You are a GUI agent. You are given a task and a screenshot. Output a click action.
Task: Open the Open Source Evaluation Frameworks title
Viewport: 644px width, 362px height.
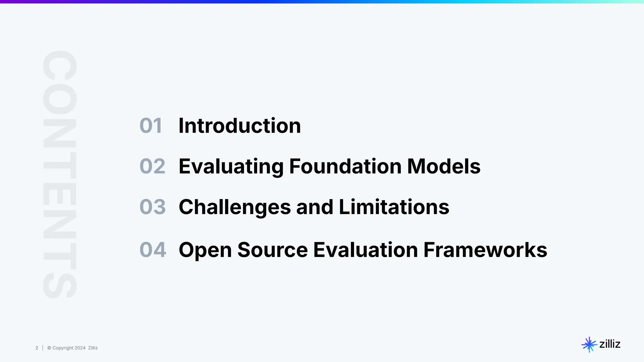(x=363, y=250)
